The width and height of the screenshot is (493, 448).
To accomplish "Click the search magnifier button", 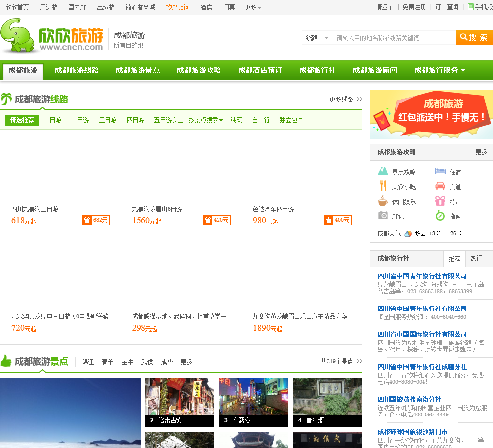I will 474,37.
